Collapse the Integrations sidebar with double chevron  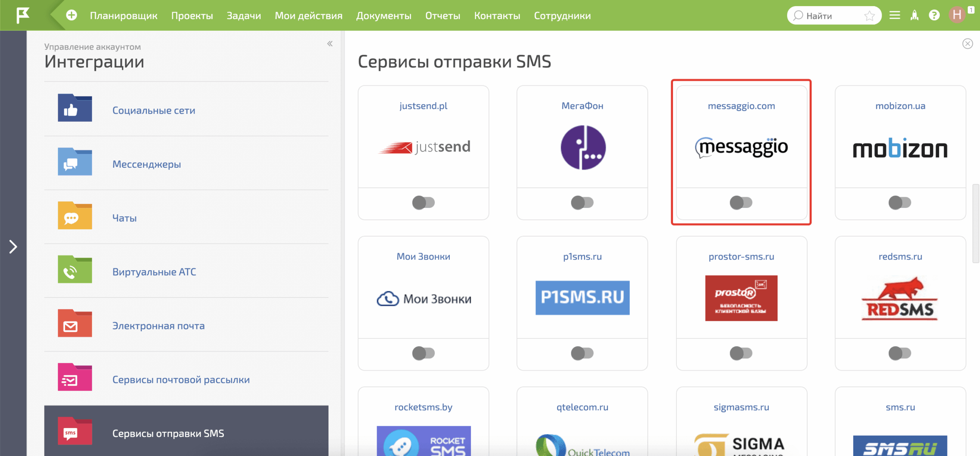[x=330, y=44]
